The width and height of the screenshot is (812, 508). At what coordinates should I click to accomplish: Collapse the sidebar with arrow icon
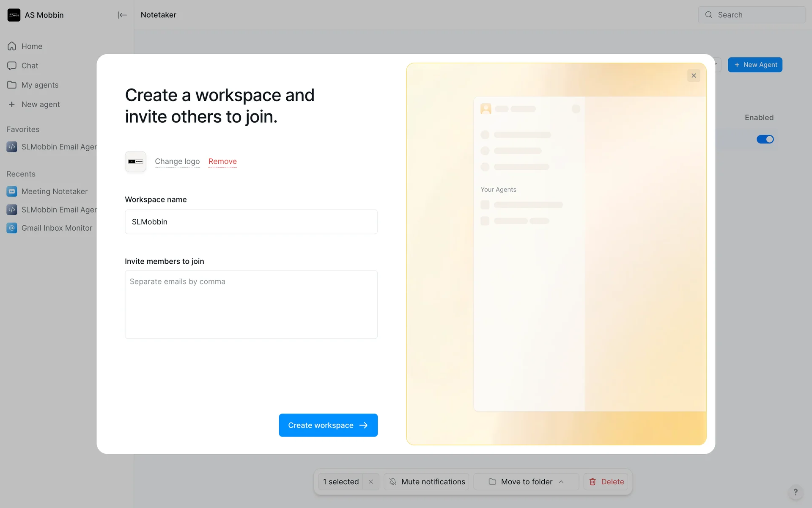click(122, 15)
